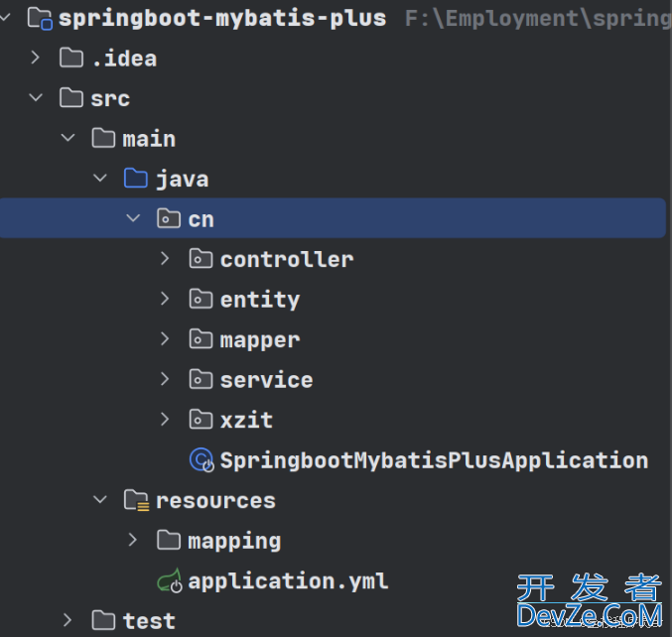This screenshot has height=637, width=672.
Task: Collapse the src folder
Action: click(x=36, y=98)
